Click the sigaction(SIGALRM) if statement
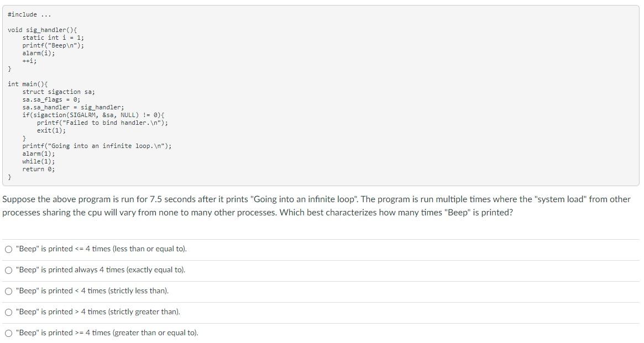Screen dimensions: 644x343 [x=92, y=114]
